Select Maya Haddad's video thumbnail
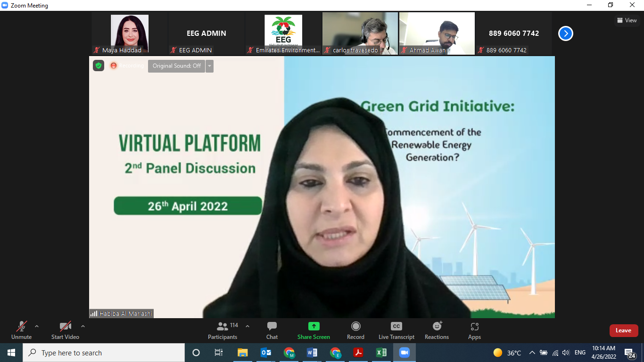The width and height of the screenshot is (644, 362). [x=130, y=33]
